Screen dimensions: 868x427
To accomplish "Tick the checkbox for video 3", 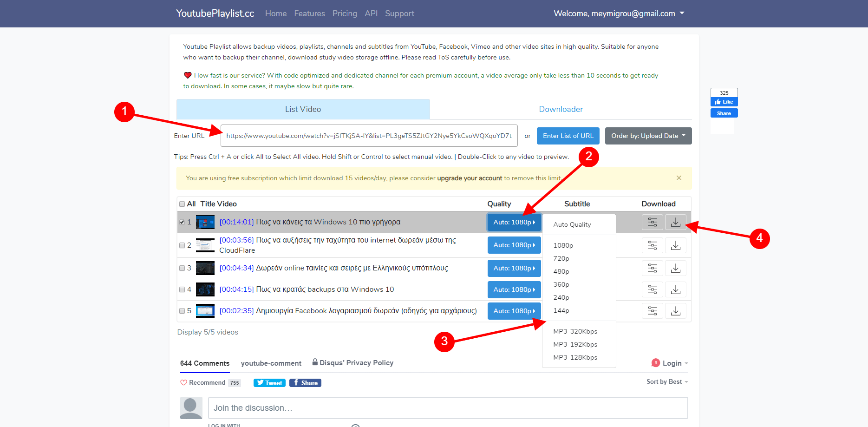I will tap(182, 268).
